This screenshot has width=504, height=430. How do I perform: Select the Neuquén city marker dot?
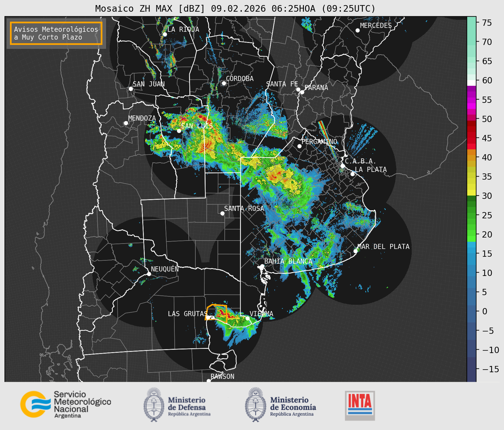(x=149, y=274)
